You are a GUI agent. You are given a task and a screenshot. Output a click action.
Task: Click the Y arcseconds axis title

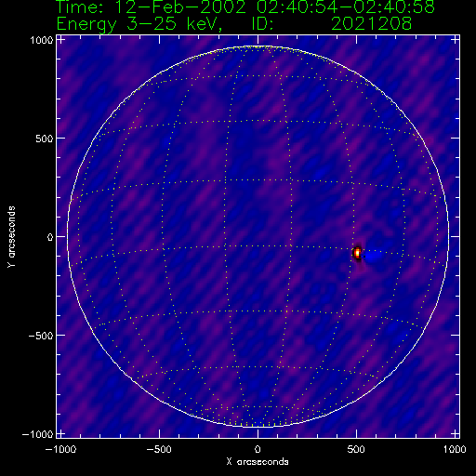click(11, 236)
